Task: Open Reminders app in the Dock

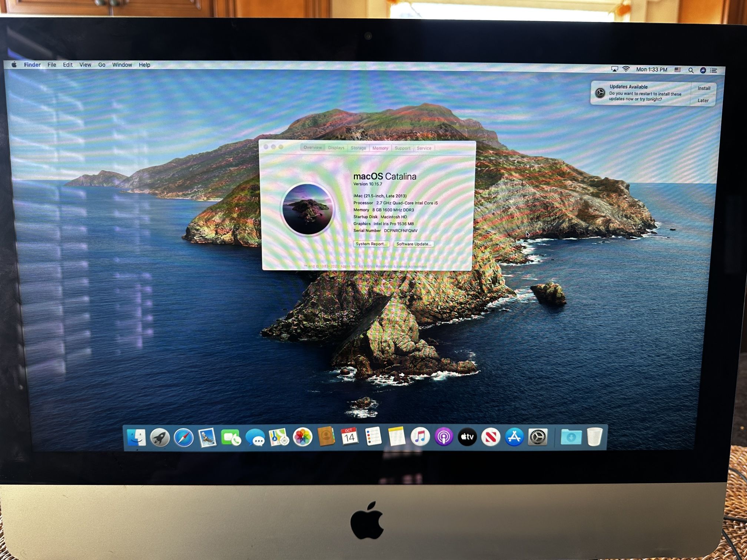Action: click(x=373, y=437)
